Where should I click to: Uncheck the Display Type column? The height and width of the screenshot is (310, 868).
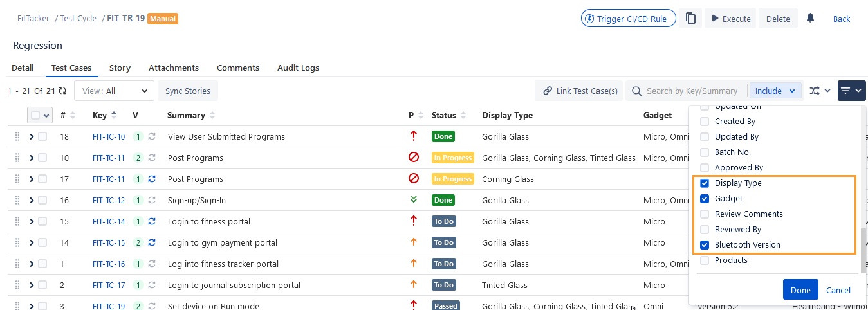pyautogui.click(x=705, y=183)
